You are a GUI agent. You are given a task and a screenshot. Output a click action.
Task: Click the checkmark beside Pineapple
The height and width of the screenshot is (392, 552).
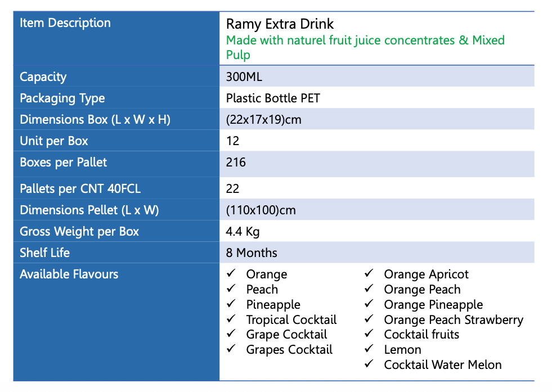[x=231, y=304]
